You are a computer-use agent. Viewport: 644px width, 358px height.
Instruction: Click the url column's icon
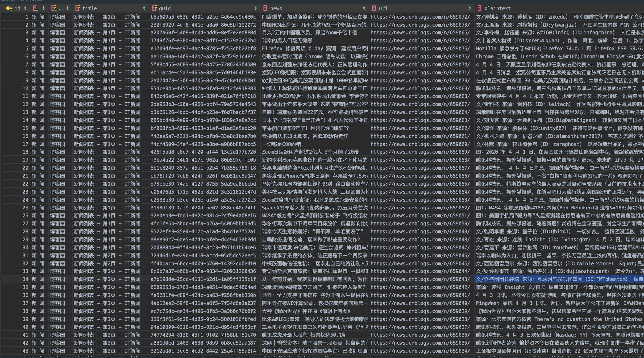[x=374, y=8]
